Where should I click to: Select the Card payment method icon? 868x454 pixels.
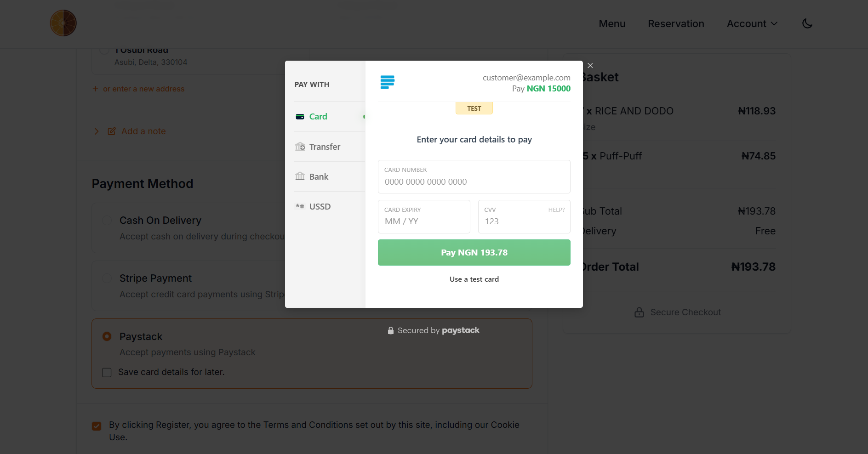[x=300, y=116]
